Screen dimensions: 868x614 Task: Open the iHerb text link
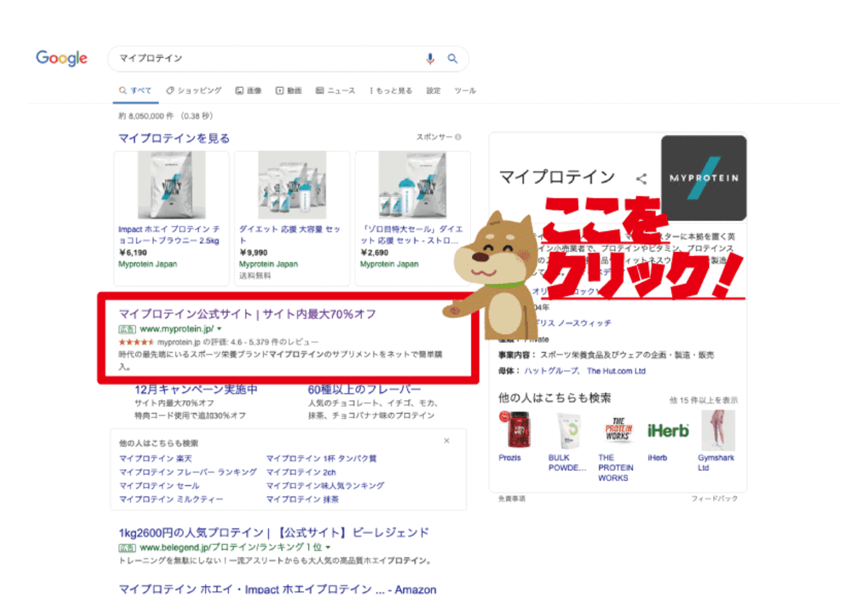tap(657, 458)
